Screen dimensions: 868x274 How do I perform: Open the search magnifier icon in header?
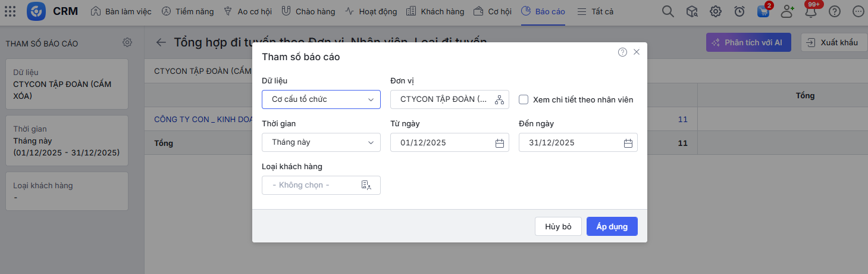[668, 11]
